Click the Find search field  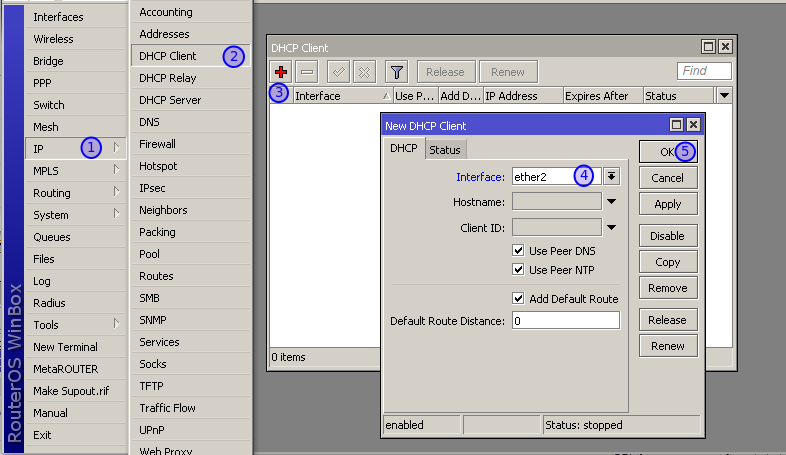pos(704,71)
